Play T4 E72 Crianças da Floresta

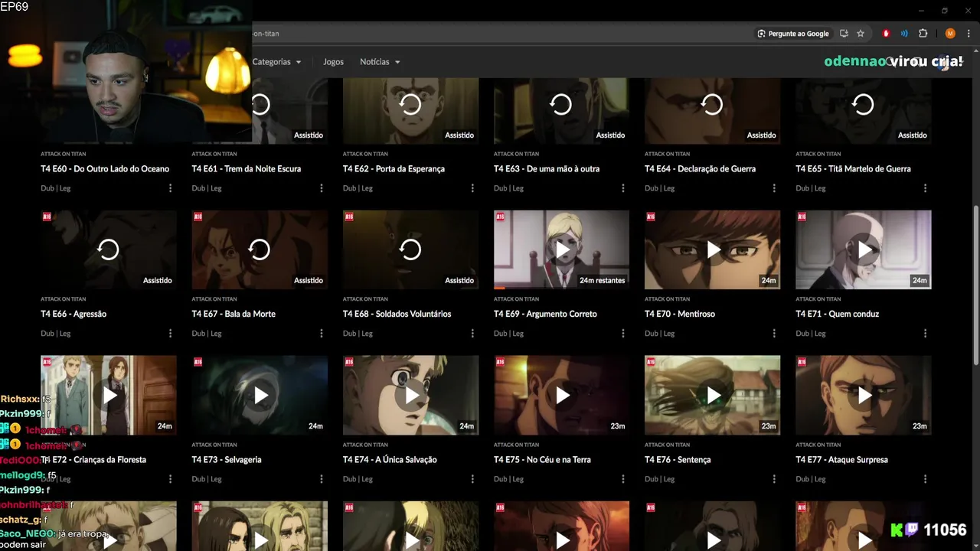tap(109, 395)
